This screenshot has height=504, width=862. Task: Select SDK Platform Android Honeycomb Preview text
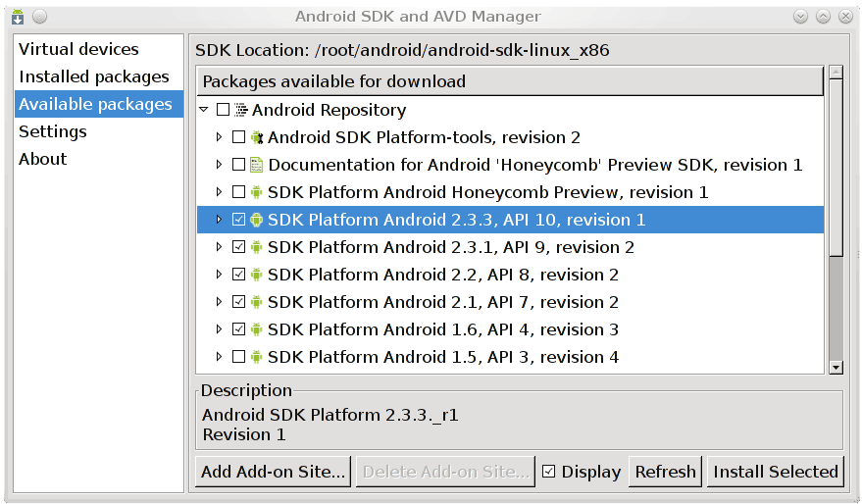[x=487, y=192]
